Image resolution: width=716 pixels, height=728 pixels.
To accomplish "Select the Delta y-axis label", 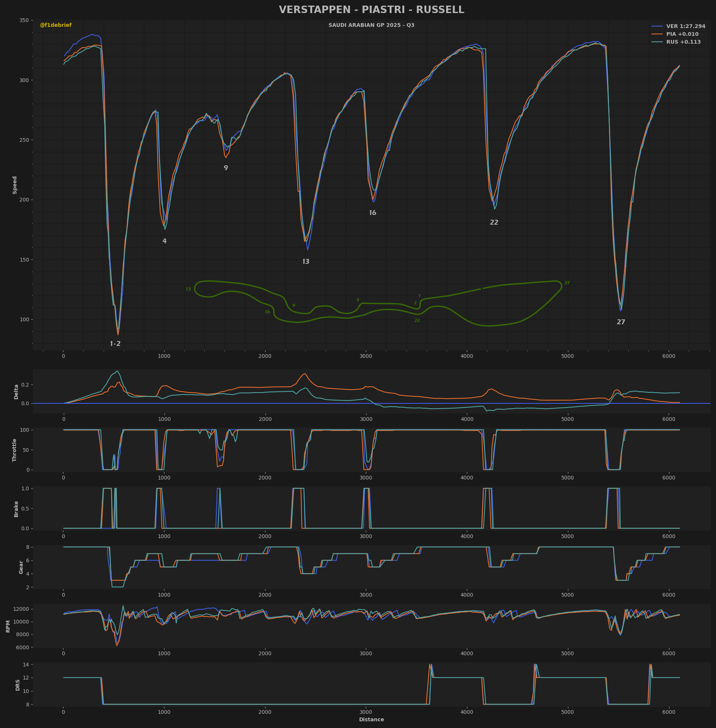I will tap(16, 392).
